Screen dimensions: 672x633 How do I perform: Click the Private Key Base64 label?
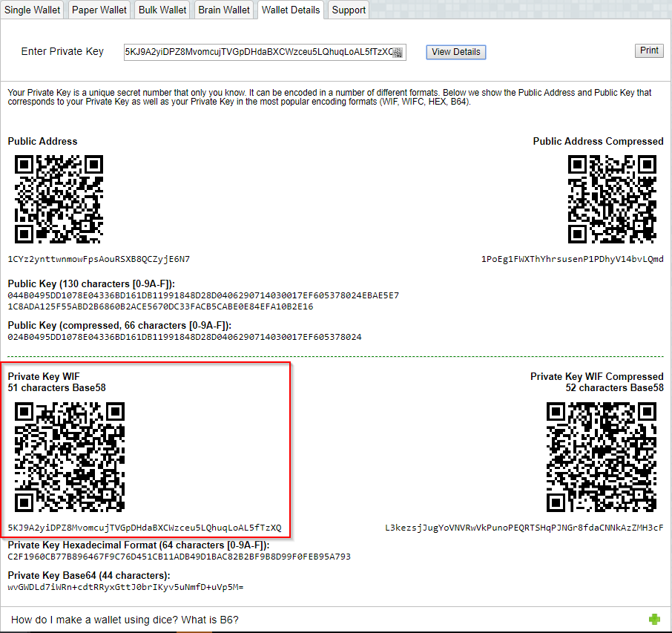[89, 576]
